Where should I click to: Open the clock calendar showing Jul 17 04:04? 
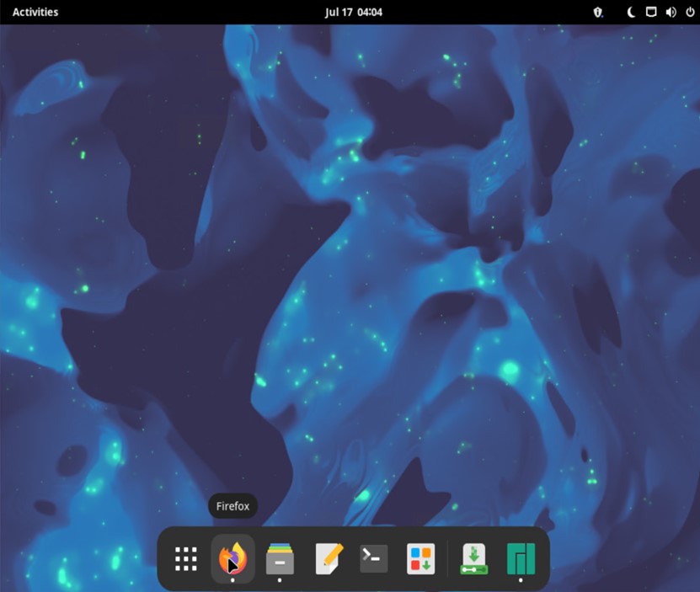pos(354,12)
